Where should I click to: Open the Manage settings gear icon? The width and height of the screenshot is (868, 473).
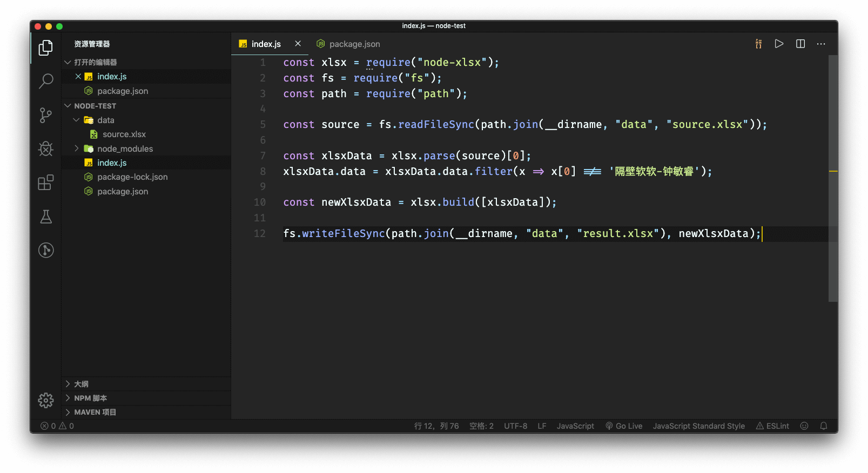coord(46,400)
